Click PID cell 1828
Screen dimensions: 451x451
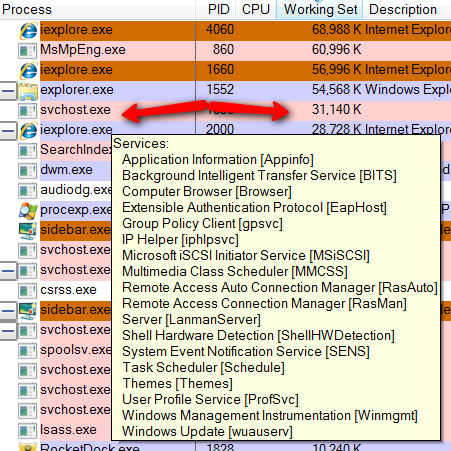(220, 447)
